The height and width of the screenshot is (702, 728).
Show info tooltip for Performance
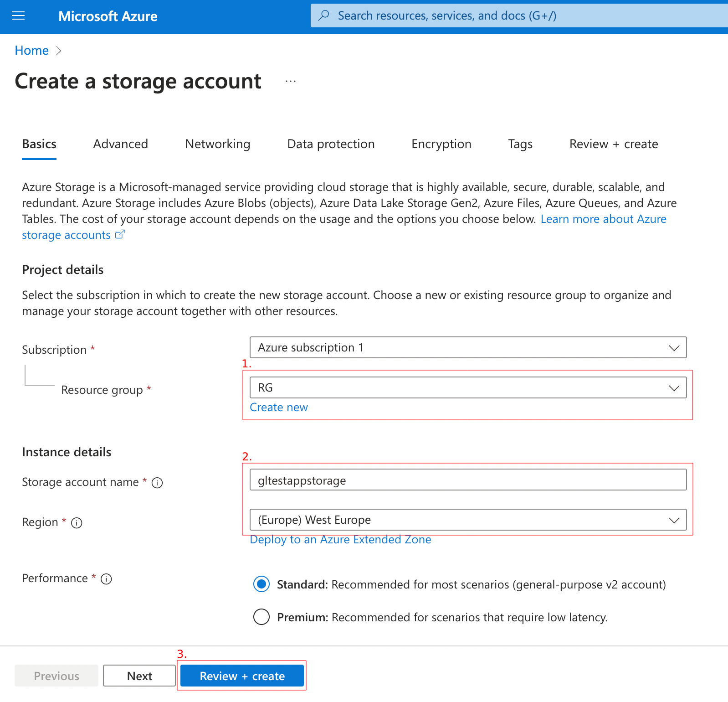[106, 579]
